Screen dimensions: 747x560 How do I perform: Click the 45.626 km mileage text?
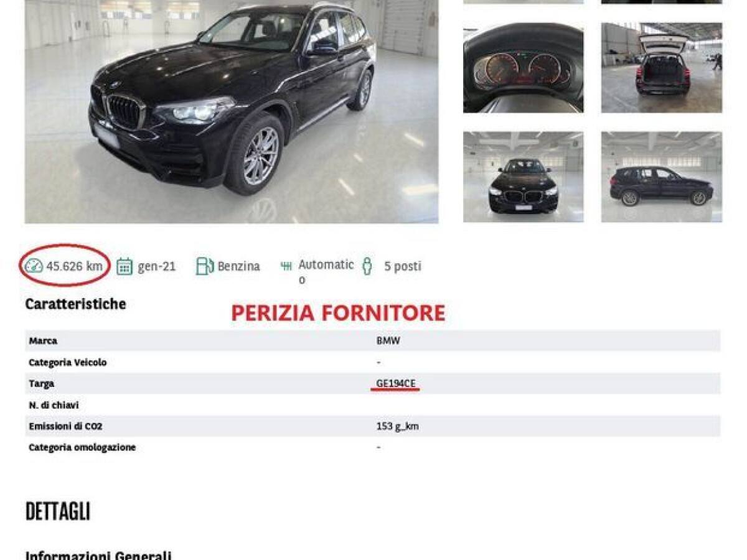pyautogui.click(x=75, y=266)
